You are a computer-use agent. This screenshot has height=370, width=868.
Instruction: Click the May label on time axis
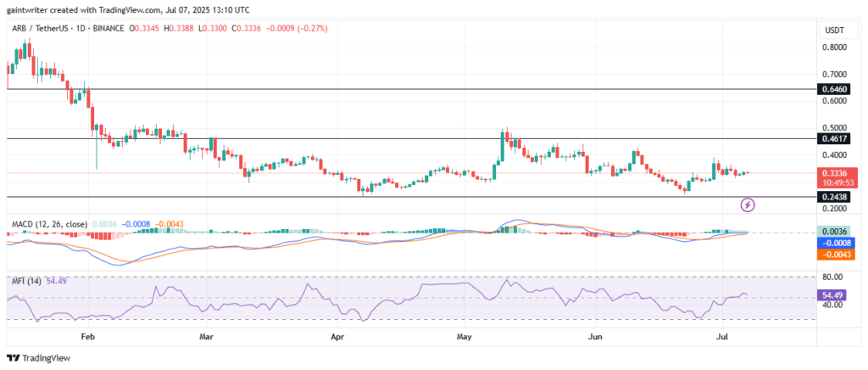(464, 336)
